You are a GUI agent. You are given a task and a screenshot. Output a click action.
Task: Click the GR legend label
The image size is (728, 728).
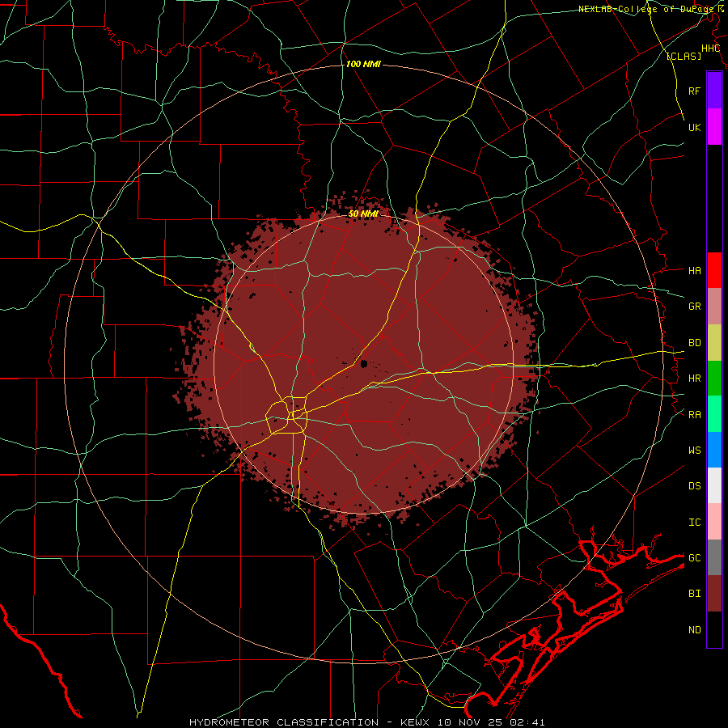tap(694, 307)
